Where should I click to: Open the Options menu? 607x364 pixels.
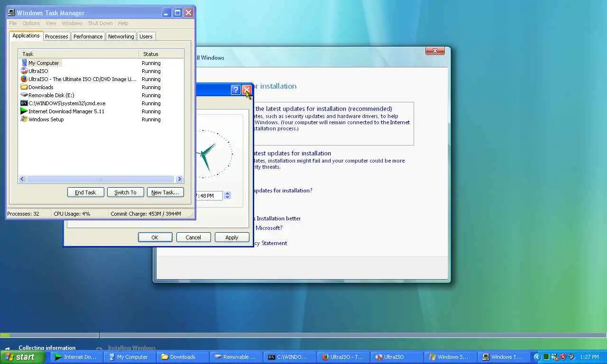point(31,23)
